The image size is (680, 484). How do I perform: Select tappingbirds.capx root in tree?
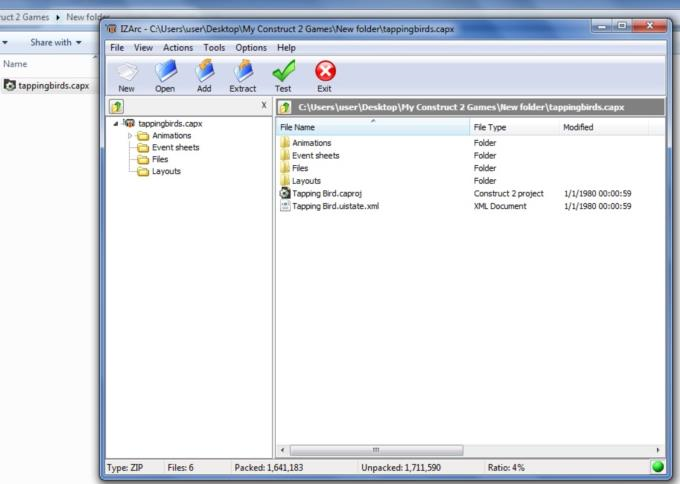coord(170,124)
